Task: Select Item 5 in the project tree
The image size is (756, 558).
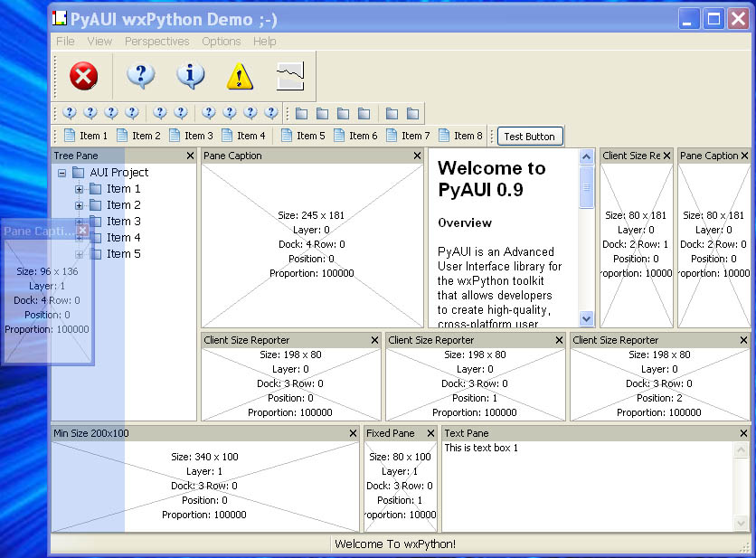Action: click(x=124, y=254)
